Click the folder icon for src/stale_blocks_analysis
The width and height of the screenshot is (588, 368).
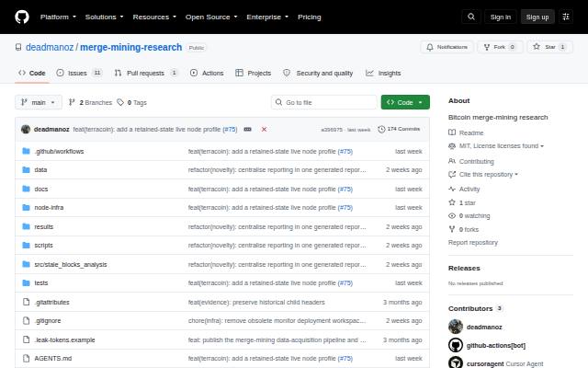[x=26, y=264]
